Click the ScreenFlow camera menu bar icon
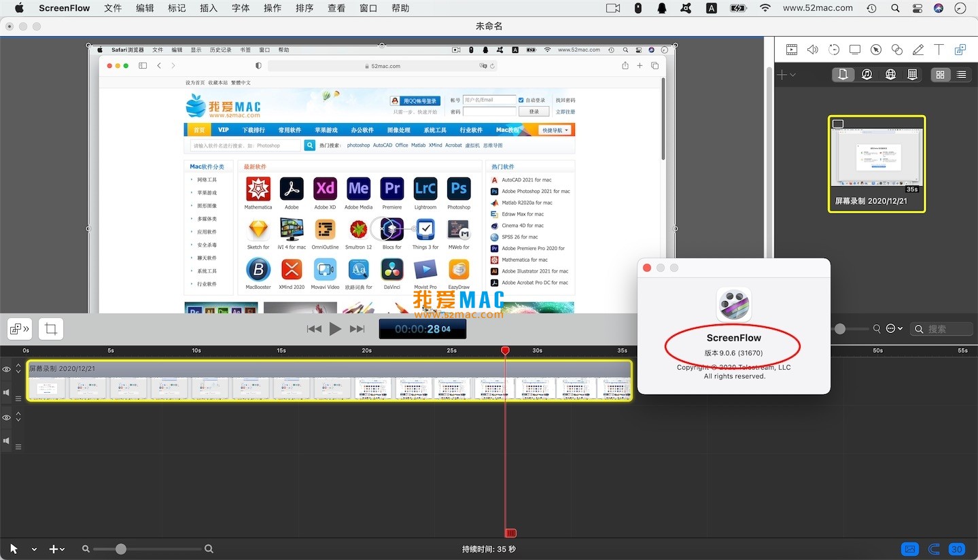The height and width of the screenshot is (560, 978). point(613,8)
